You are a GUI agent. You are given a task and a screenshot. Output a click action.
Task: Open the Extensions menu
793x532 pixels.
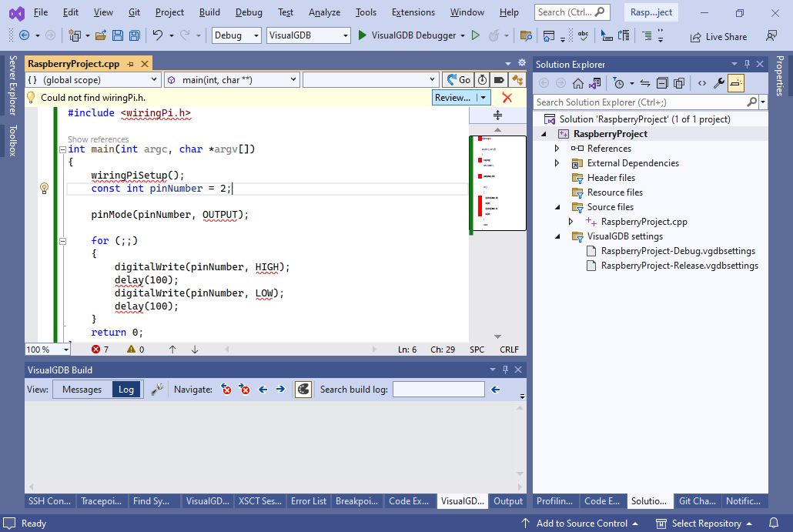(413, 12)
